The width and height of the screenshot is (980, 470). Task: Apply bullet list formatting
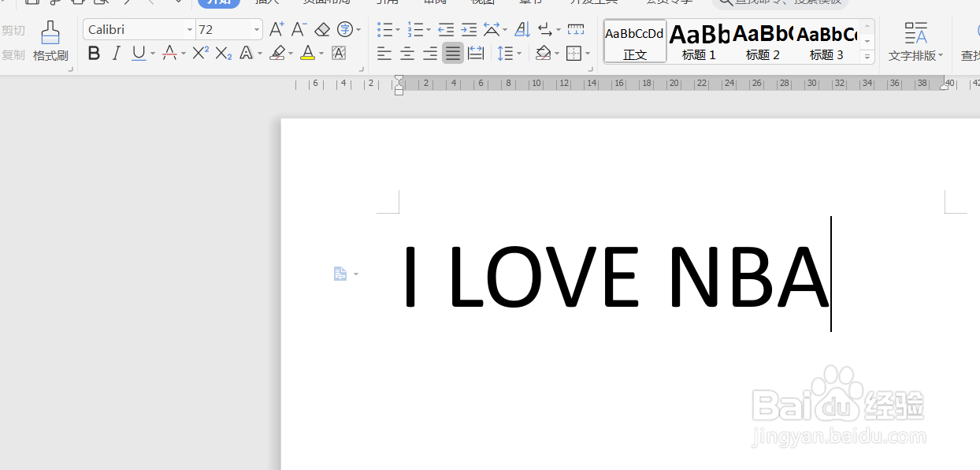click(384, 30)
